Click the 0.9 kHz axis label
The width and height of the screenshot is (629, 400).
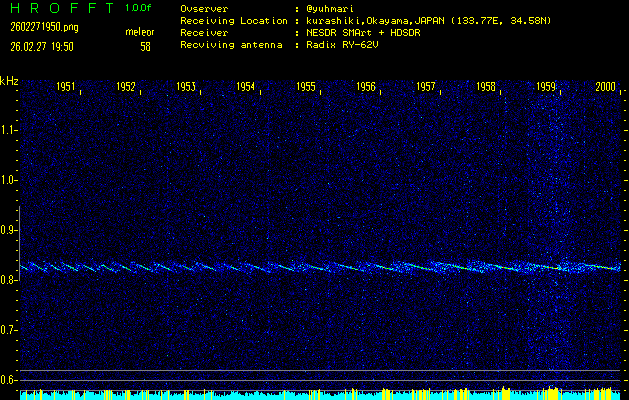pos(9,230)
